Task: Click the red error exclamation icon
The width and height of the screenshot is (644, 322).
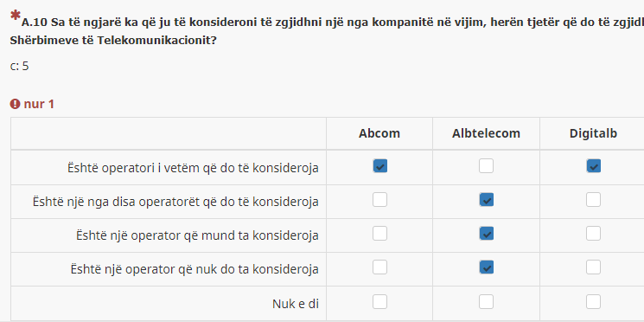Action: 16,105
